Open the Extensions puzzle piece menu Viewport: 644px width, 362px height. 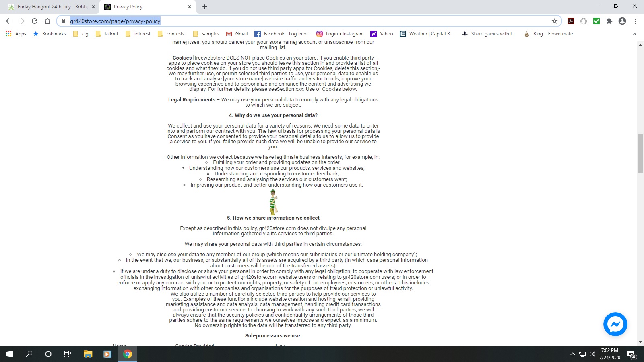(609, 21)
